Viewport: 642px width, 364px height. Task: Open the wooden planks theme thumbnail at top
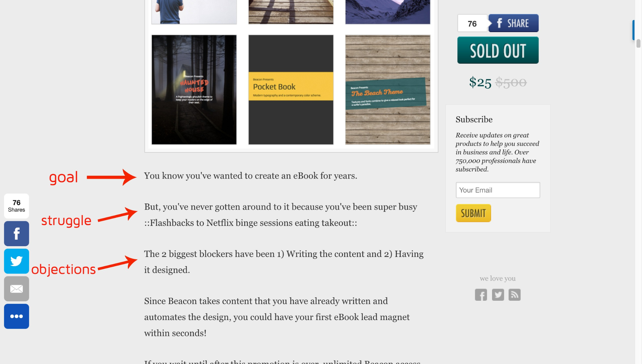(291, 12)
